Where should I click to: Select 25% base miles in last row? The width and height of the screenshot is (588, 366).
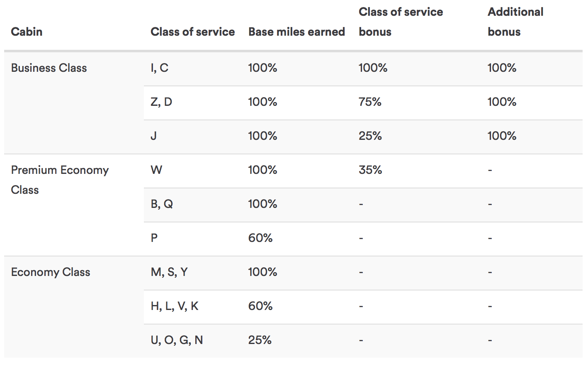tap(260, 340)
